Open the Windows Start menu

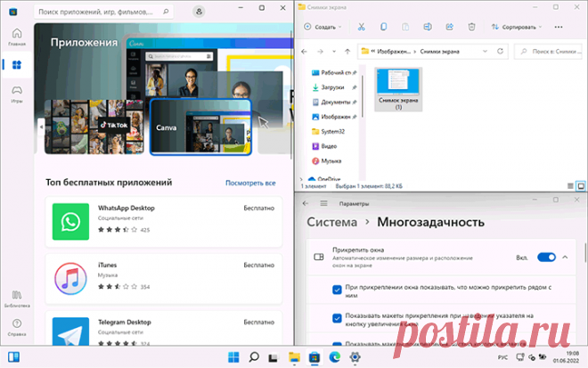tap(233, 357)
